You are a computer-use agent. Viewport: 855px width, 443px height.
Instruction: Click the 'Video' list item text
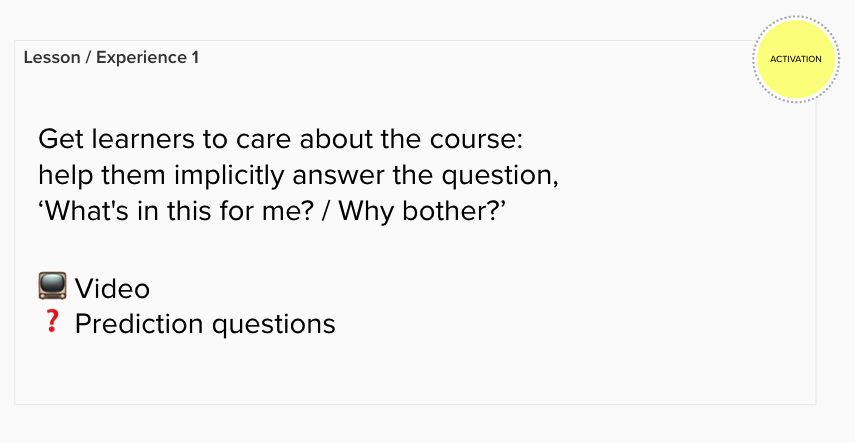point(112,289)
